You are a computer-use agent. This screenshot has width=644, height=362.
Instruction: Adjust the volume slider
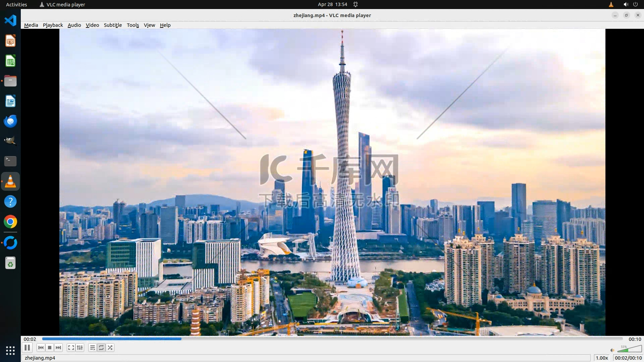[629, 349]
